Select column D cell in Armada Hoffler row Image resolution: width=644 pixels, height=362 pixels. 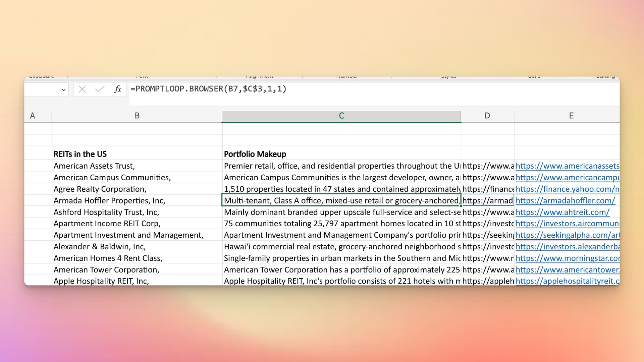[x=488, y=200]
